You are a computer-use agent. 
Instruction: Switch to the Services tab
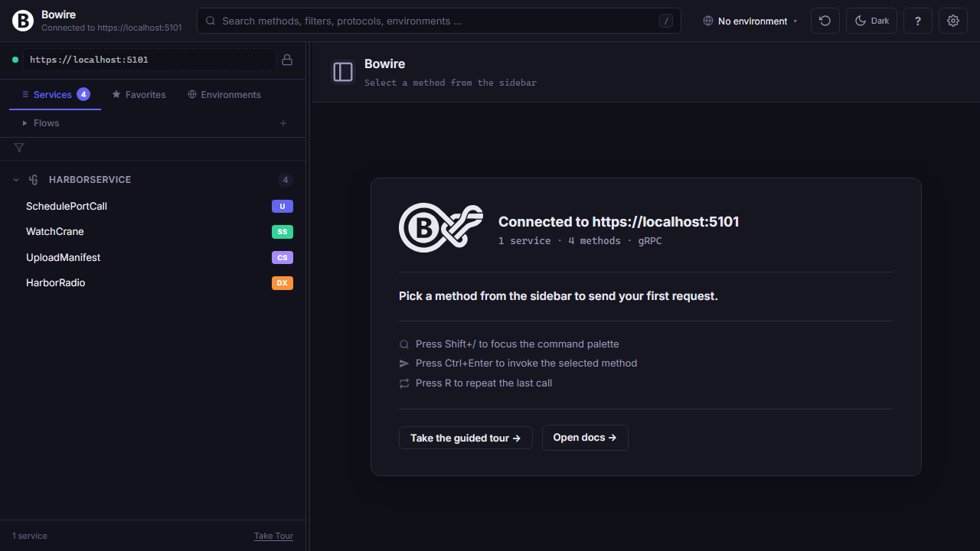[55, 95]
